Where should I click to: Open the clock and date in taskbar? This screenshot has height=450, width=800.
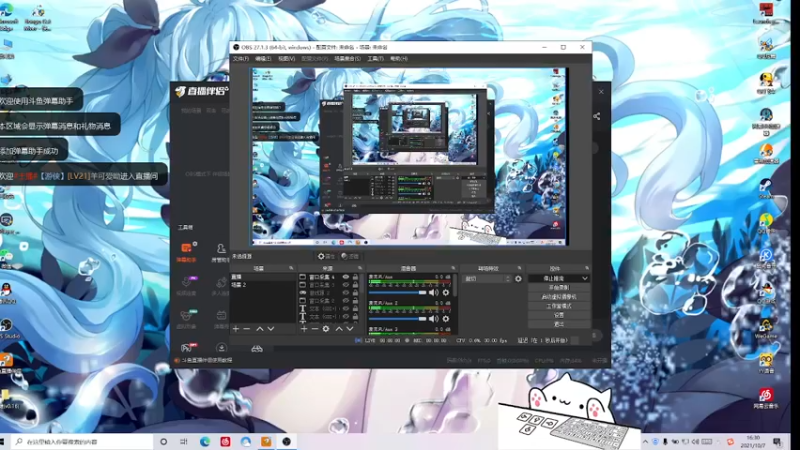coord(753,441)
